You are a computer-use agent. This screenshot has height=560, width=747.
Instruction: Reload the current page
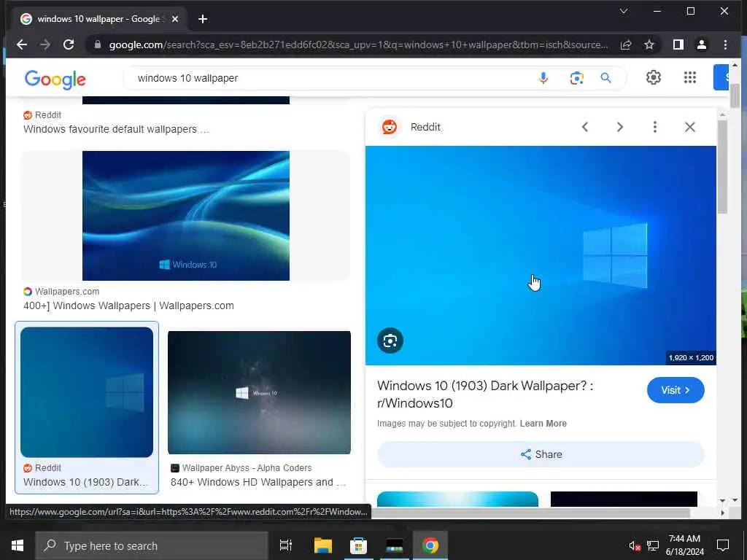click(x=69, y=44)
